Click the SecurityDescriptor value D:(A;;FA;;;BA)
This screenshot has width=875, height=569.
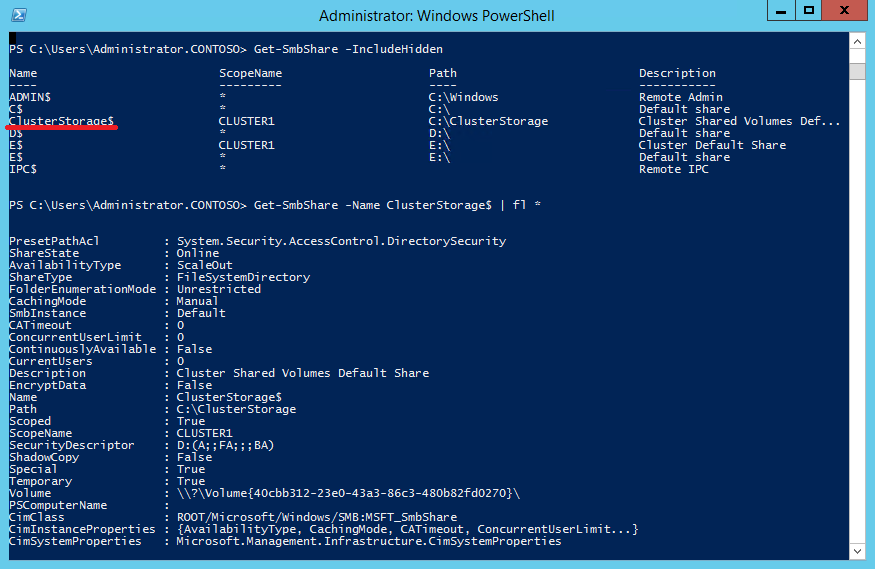[x=225, y=445]
